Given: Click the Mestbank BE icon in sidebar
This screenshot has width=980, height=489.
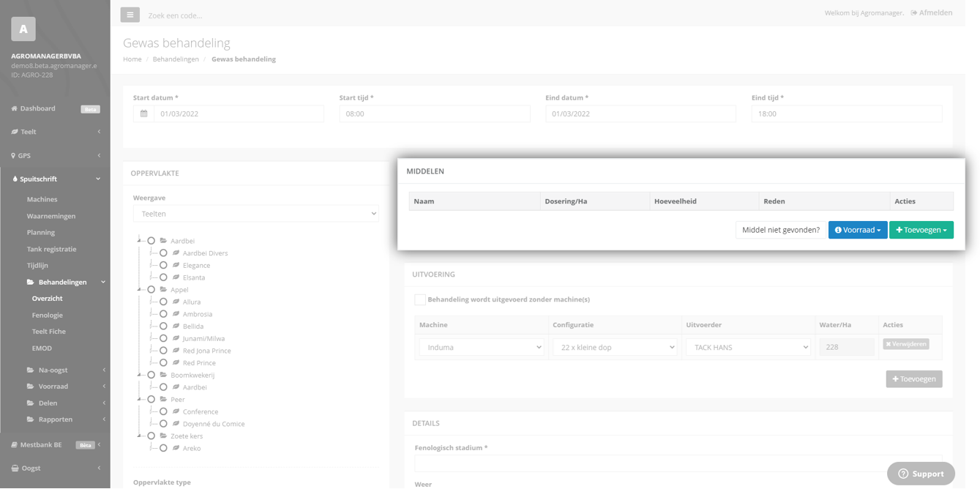Looking at the screenshot, I should click(14, 444).
